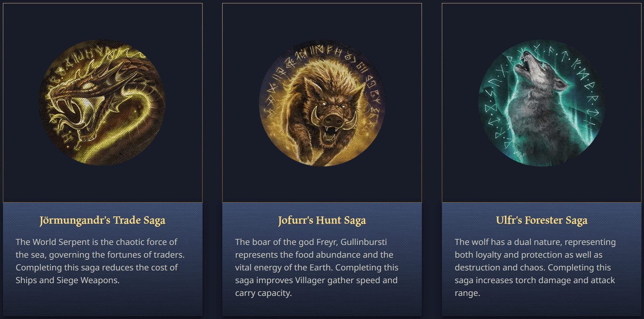The width and height of the screenshot is (644, 319).
Task: Click the World Serpent description paragraph
Action: click(x=100, y=261)
